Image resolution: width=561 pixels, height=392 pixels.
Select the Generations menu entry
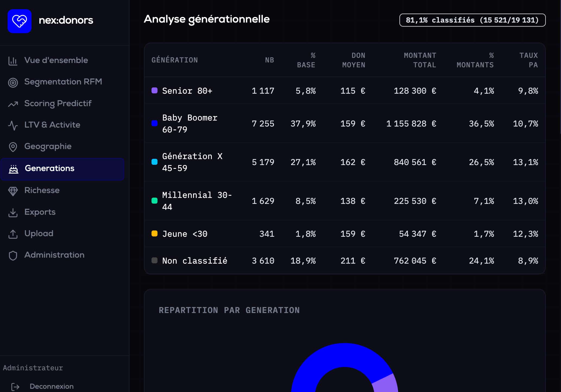[x=62, y=169]
